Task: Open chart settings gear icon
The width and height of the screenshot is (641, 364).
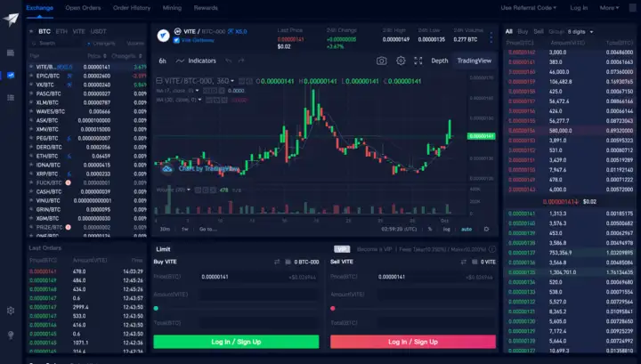Action: pyautogui.click(x=401, y=61)
